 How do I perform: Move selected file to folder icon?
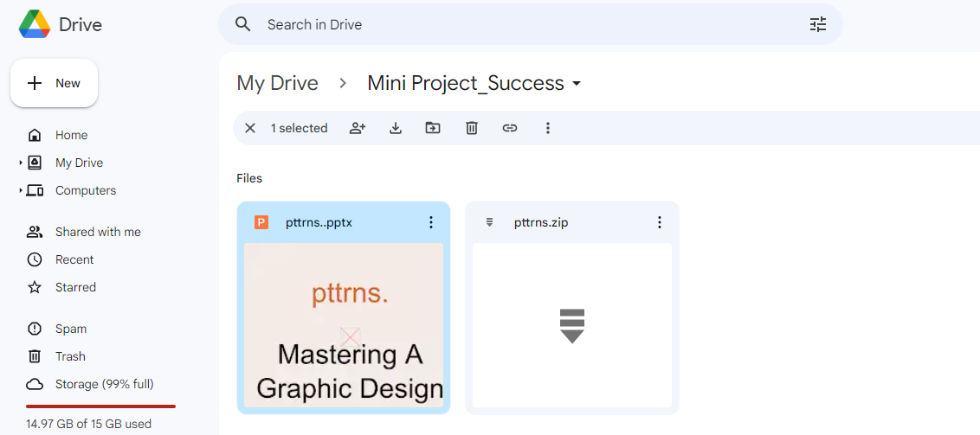(433, 128)
